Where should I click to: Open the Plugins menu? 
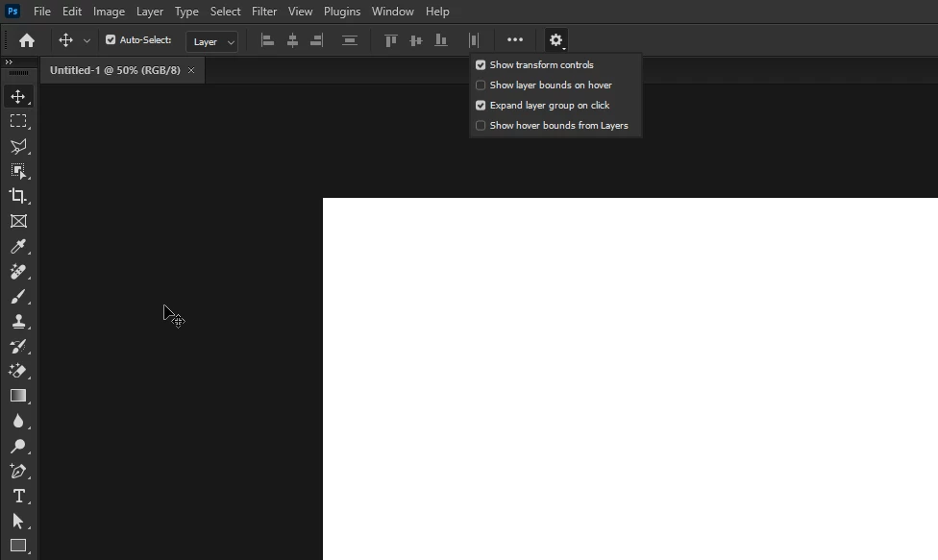tap(341, 12)
